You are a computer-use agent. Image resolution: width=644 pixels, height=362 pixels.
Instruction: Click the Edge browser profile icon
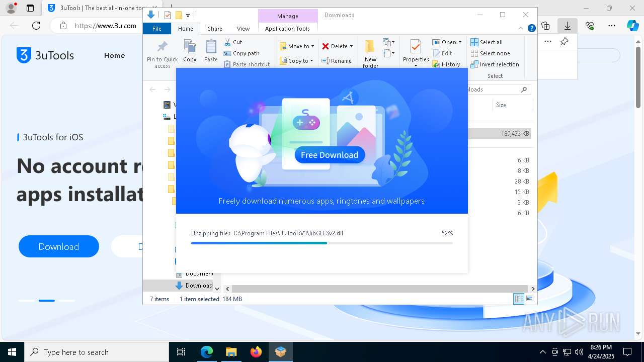pos(11,8)
